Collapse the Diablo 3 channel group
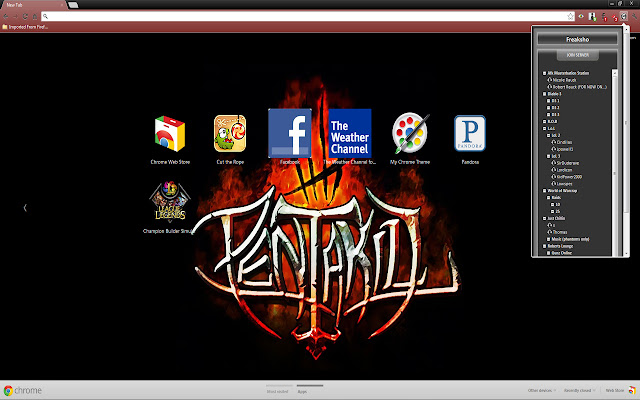The image size is (640, 400). click(x=544, y=94)
